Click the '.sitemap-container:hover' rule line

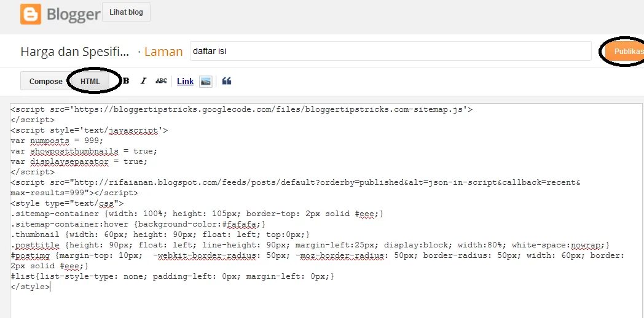pos(138,224)
